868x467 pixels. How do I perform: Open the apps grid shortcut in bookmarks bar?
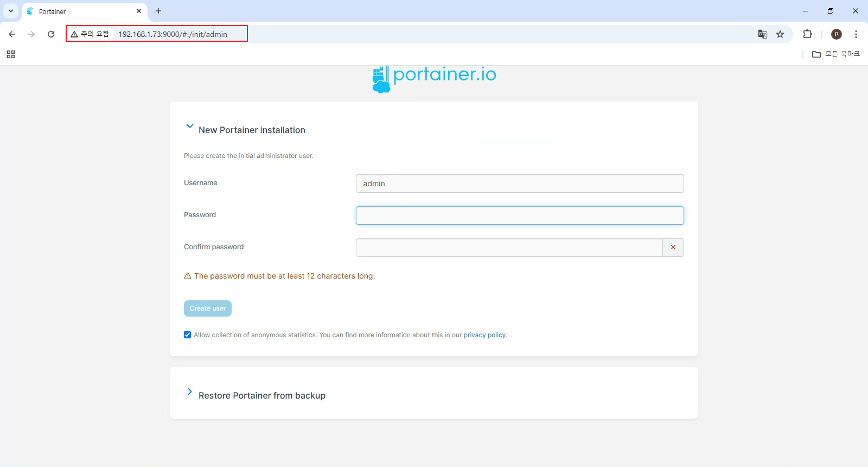tap(11, 54)
